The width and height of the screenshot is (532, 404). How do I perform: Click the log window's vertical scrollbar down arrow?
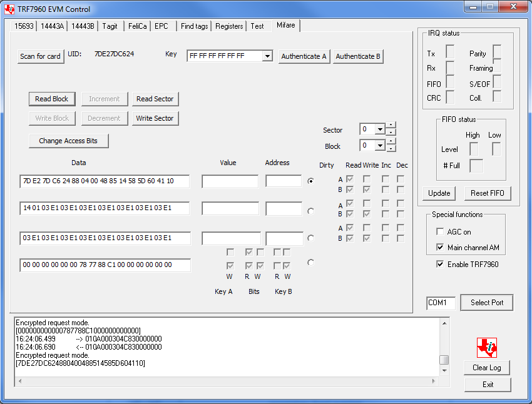click(x=443, y=371)
